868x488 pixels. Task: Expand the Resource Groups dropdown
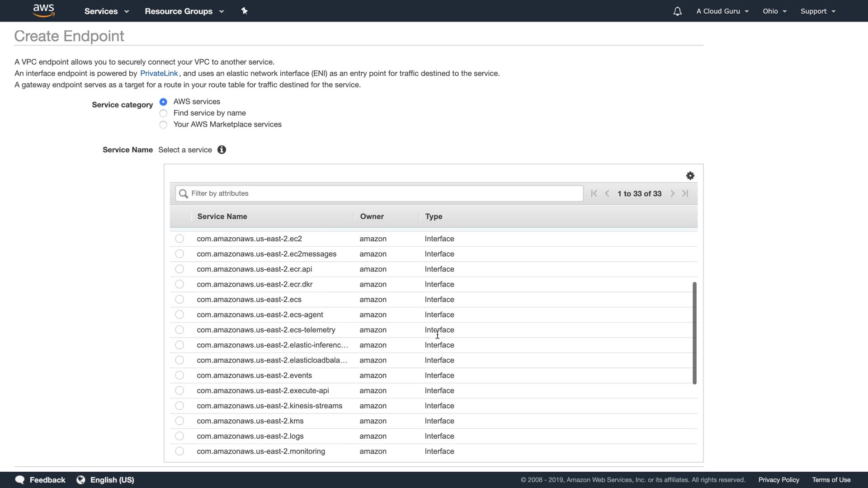(184, 11)
